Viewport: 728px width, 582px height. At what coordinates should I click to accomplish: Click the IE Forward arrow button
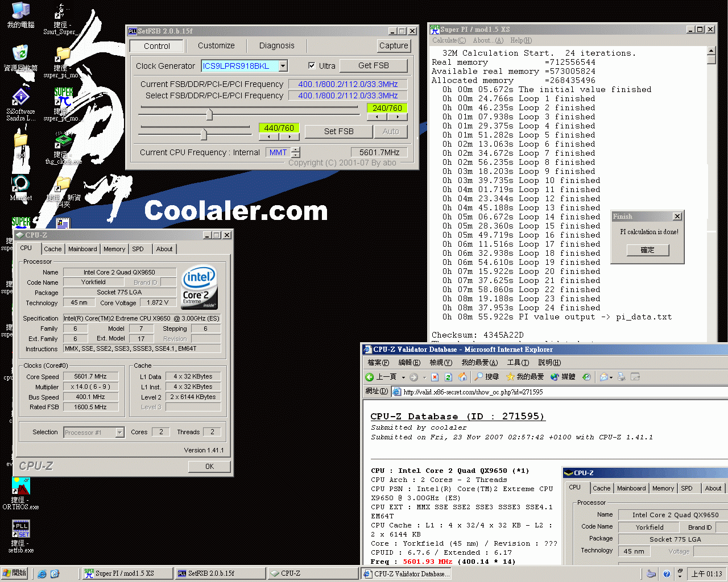click(413, 377)
